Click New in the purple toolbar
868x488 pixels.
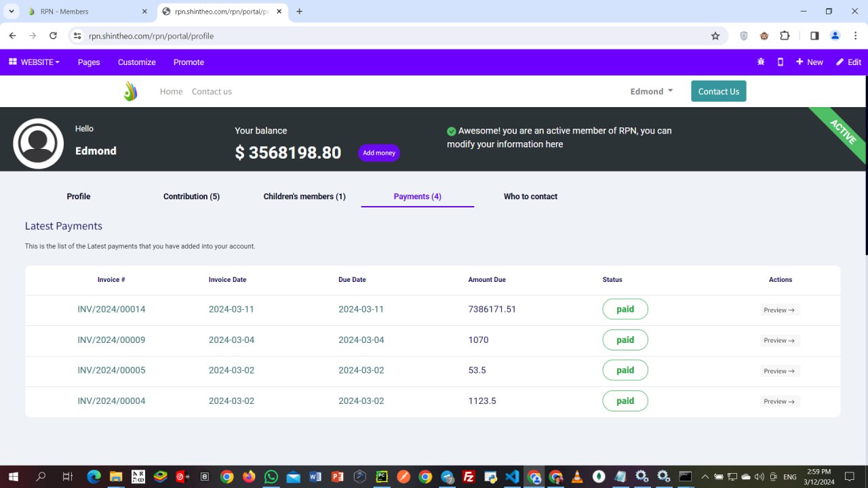[x=809, y=62]
